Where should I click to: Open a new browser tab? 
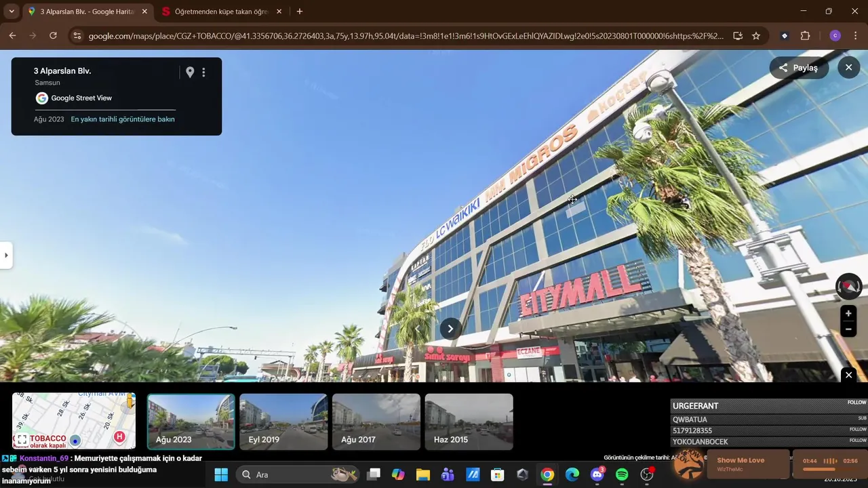point(300,12)
